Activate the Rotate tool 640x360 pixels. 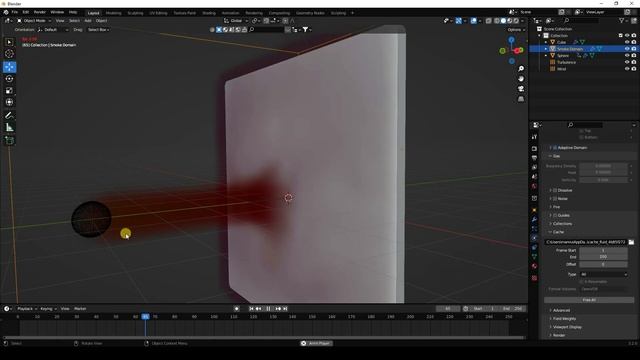9,79
